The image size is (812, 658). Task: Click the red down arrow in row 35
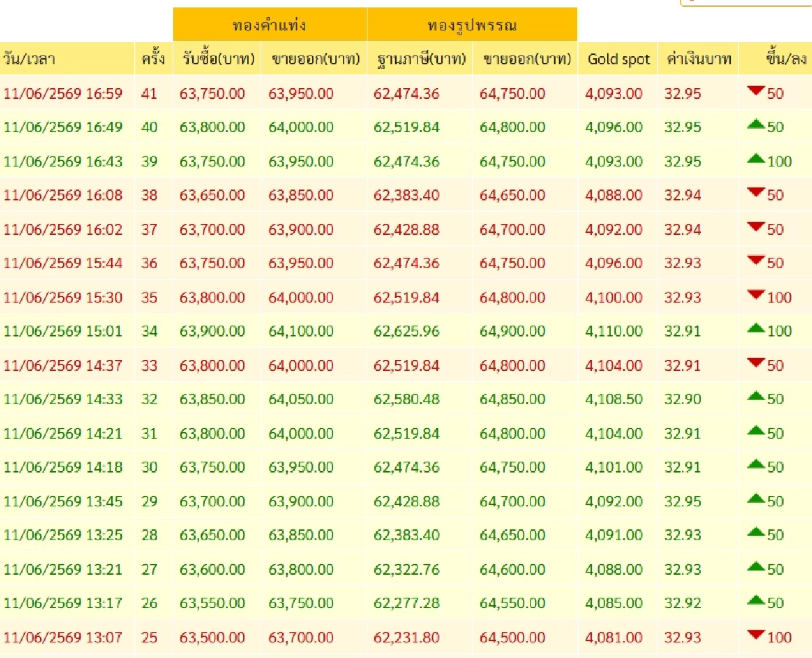point(756,294)
